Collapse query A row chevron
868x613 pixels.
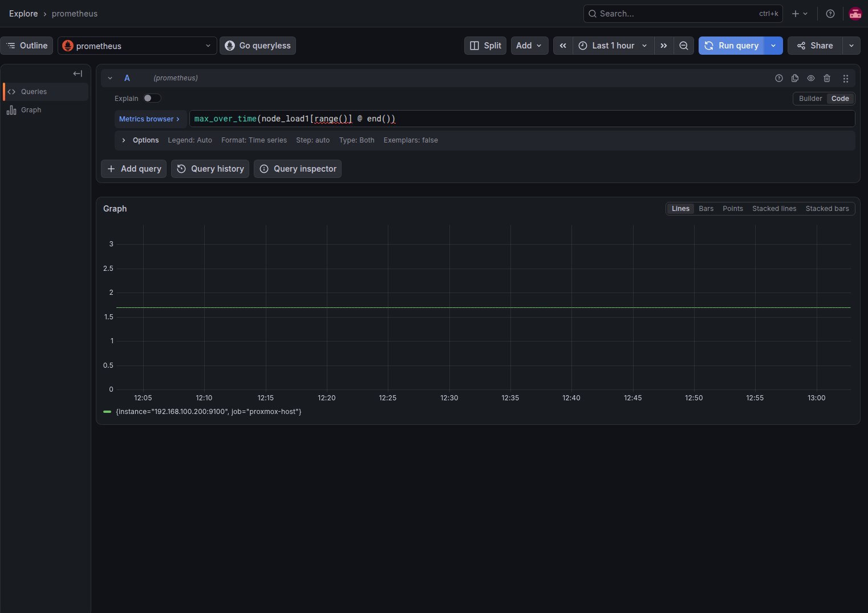pyautogui.click(x=110, y=78)
